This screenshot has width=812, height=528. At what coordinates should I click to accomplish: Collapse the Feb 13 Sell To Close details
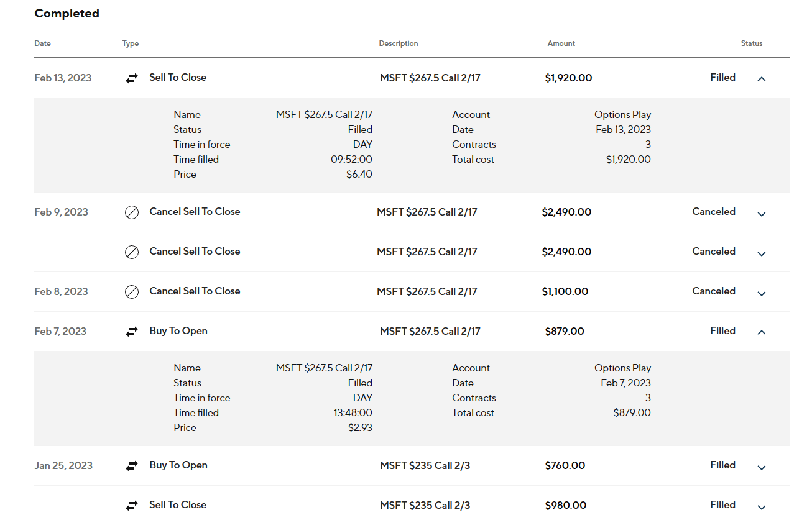click(762, 79)
